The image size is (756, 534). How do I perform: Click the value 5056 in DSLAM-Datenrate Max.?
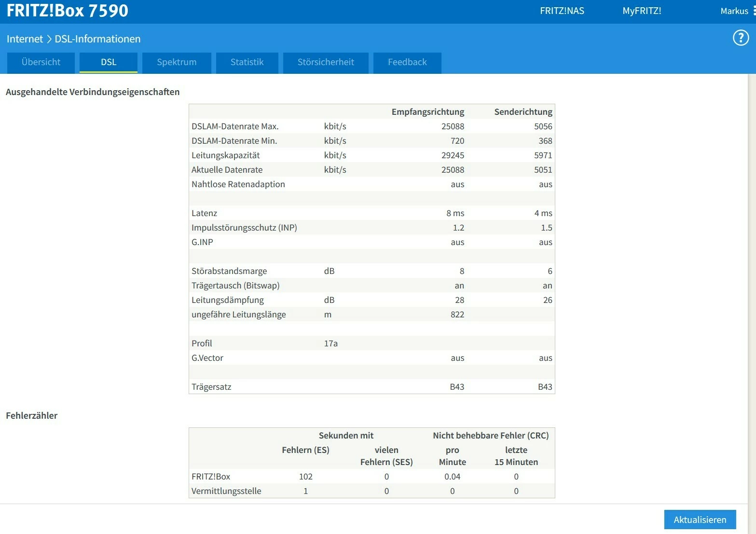(x=543, y=126)
